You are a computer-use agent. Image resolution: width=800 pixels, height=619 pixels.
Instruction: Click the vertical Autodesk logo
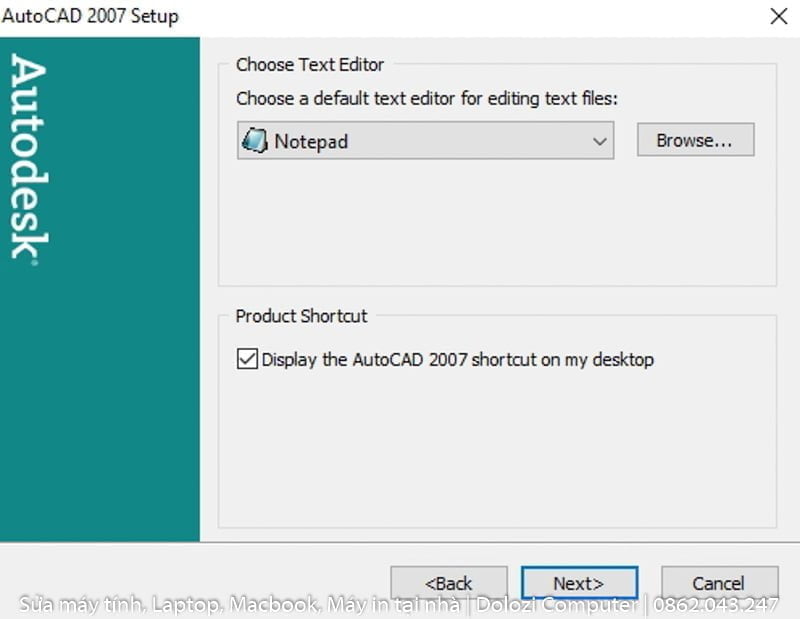click(29, 158)
